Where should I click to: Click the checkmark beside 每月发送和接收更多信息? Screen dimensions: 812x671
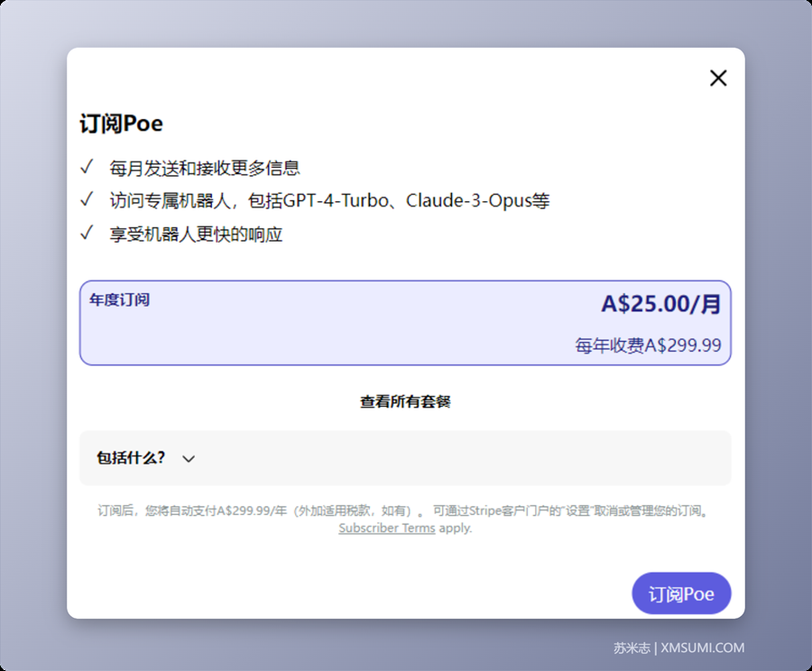[87, 167]
